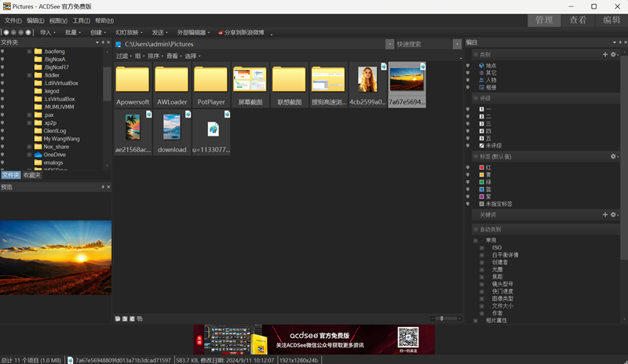The height and width of the screenshot is (364, 628).
Task: Toggle the ISO auto-category checkbox
Action: pos(483,247)
